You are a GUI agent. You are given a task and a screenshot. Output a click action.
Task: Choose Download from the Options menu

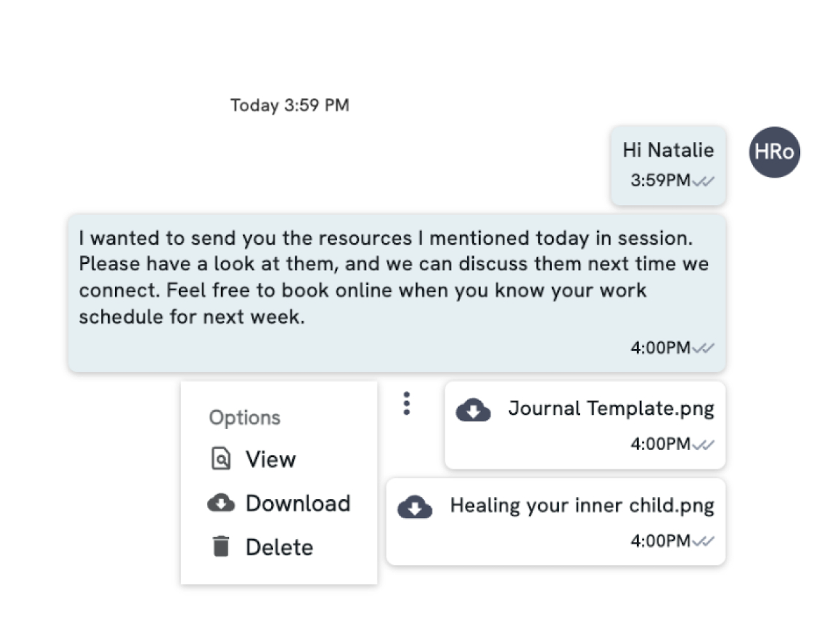click(298, 503)
